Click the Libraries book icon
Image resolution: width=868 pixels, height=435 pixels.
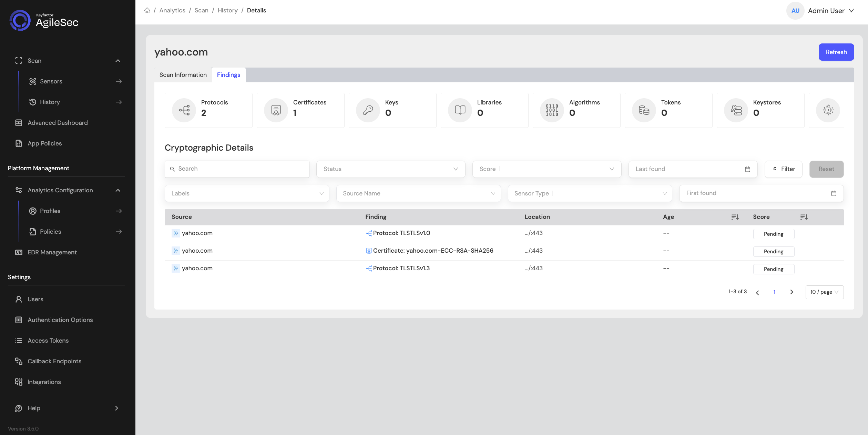[460, 110]
